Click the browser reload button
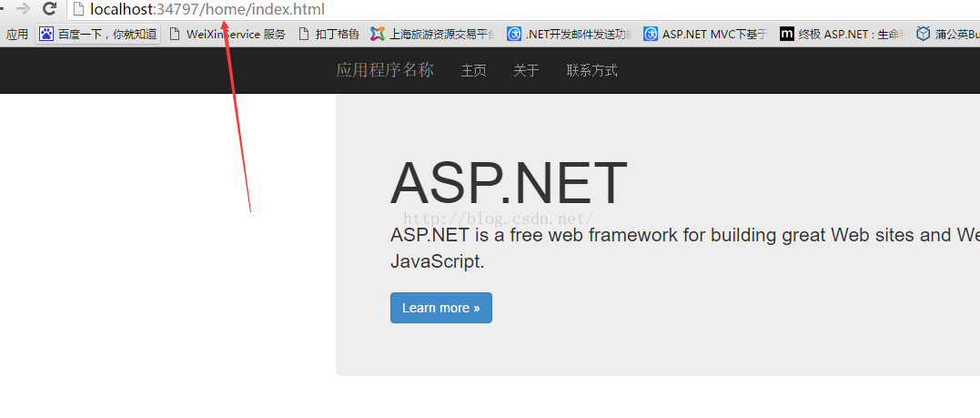980x418 pixels. point(49,9)
